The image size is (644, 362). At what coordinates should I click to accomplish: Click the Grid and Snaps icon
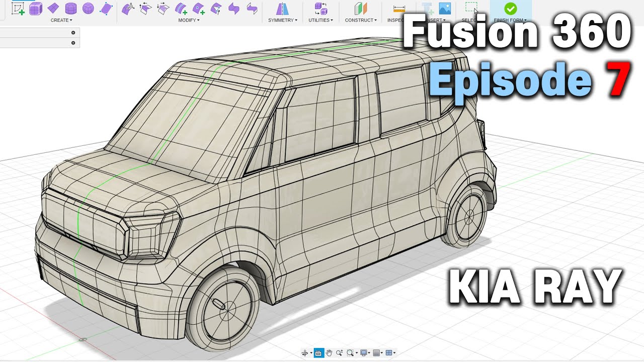(x=376, y=353)
